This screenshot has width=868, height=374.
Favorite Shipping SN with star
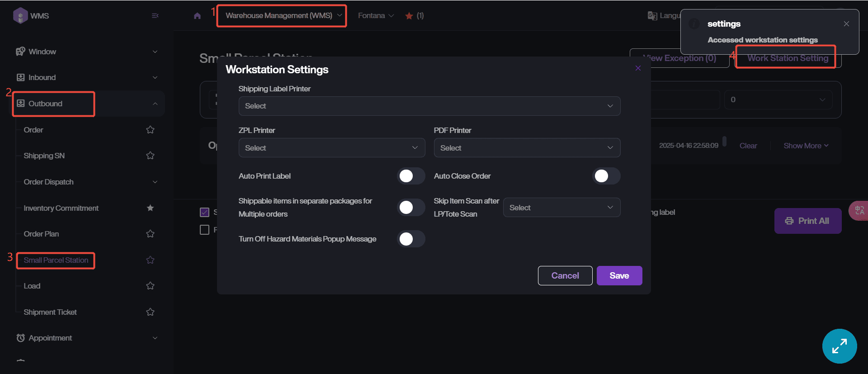pyautogui.click(x=151, y=156)
